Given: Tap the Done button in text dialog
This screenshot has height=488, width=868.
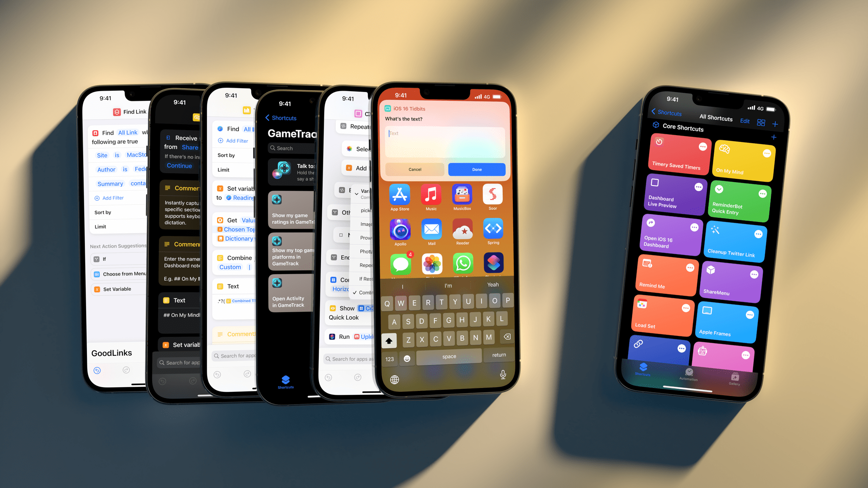Looking at the screenshot, I should click(x=477, y=169).
